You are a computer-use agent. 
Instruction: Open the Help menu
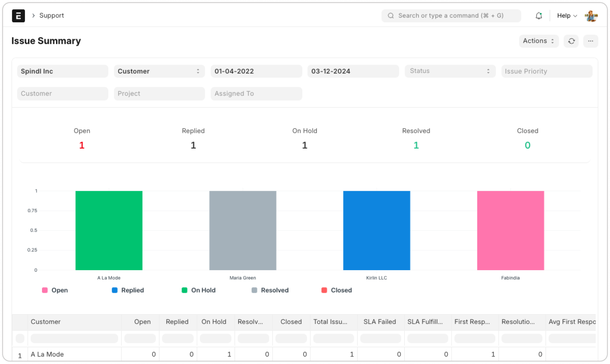click(566, 16)
